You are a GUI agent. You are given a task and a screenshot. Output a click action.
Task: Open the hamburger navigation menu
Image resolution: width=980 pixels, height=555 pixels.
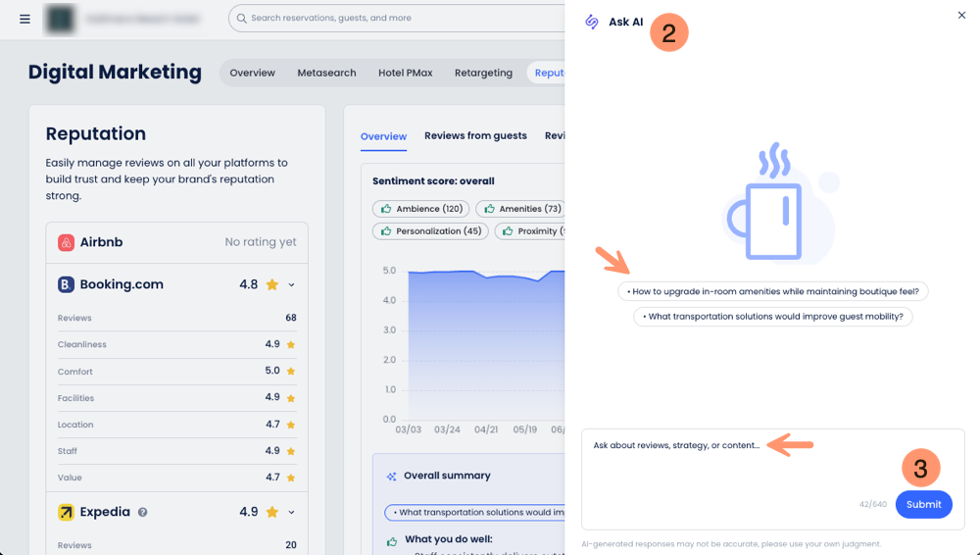(x=24, y=19)
